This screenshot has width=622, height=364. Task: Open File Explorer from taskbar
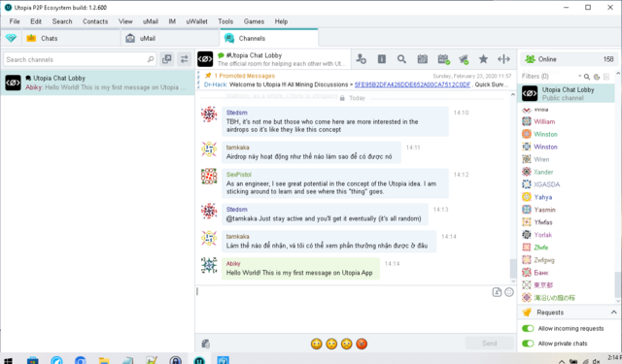tap(104, 360)
